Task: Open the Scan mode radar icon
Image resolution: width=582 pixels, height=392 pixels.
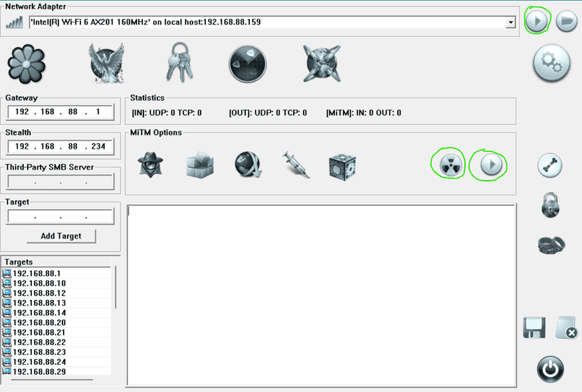Action: pos(248,64)
